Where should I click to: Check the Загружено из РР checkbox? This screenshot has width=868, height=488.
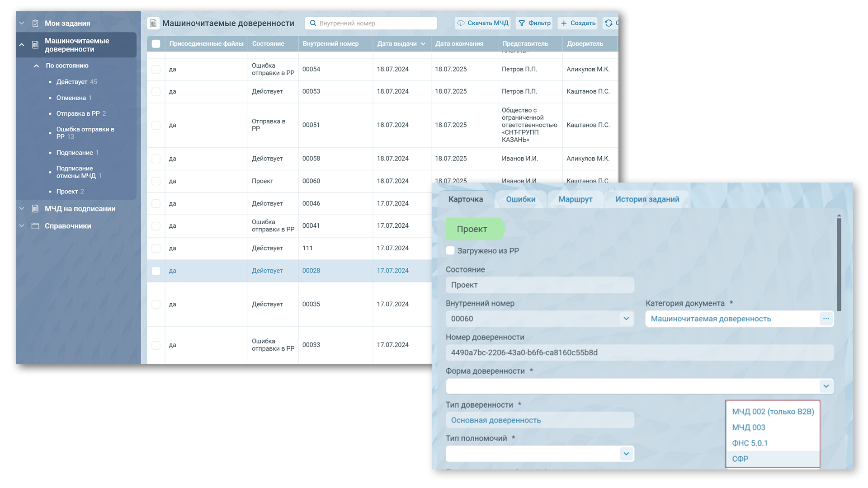coord(450,251)
